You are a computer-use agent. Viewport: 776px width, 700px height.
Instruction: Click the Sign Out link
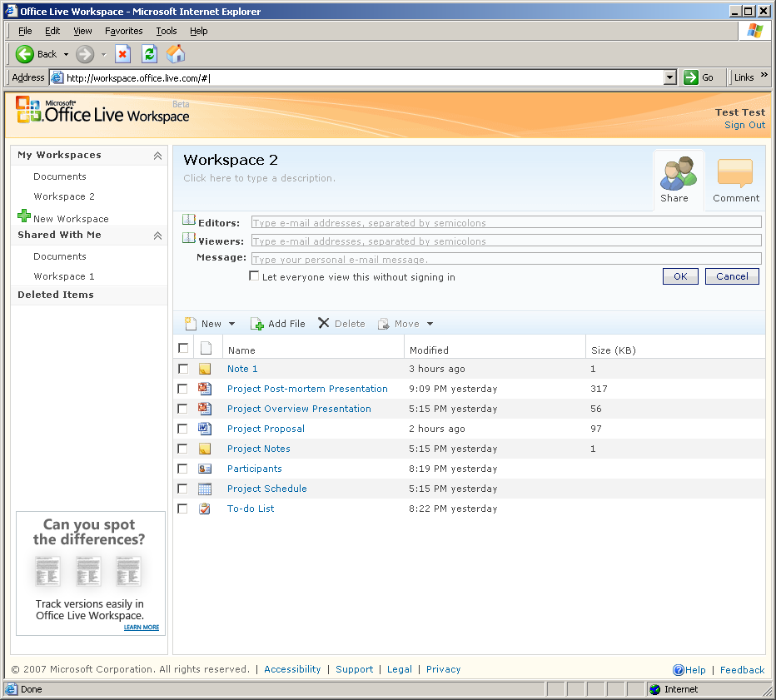(745, 125)
